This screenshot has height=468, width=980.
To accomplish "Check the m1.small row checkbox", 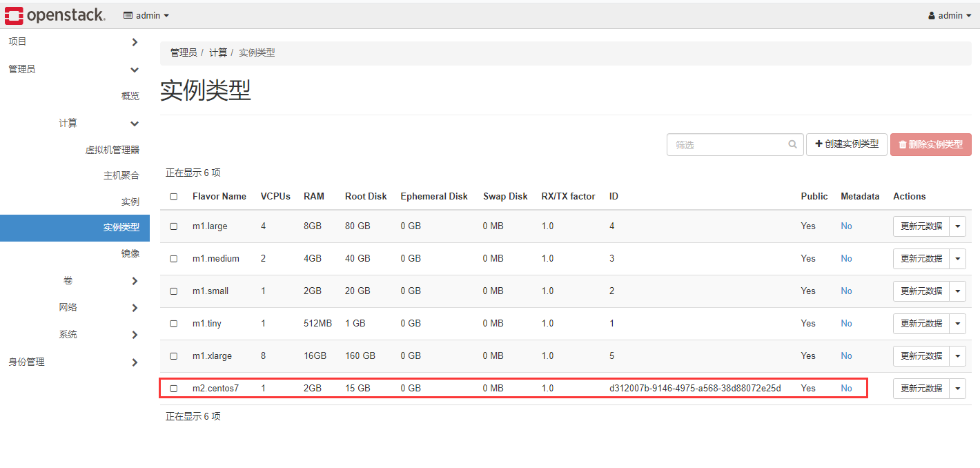I will (174, 291).
